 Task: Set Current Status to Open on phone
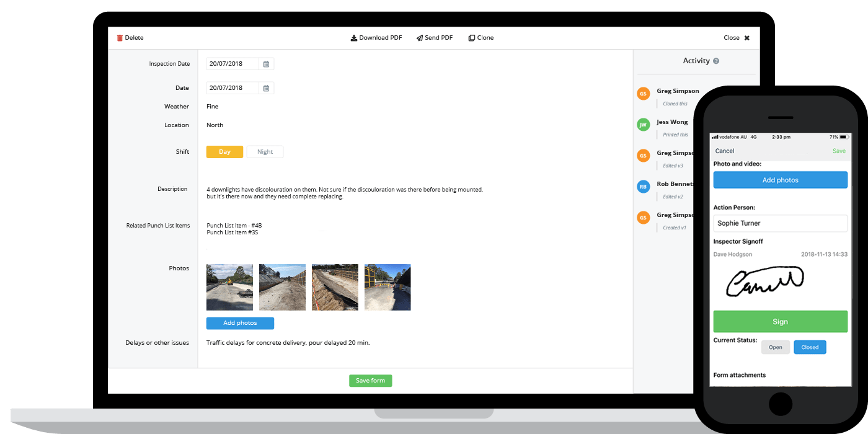coord(776,347)
